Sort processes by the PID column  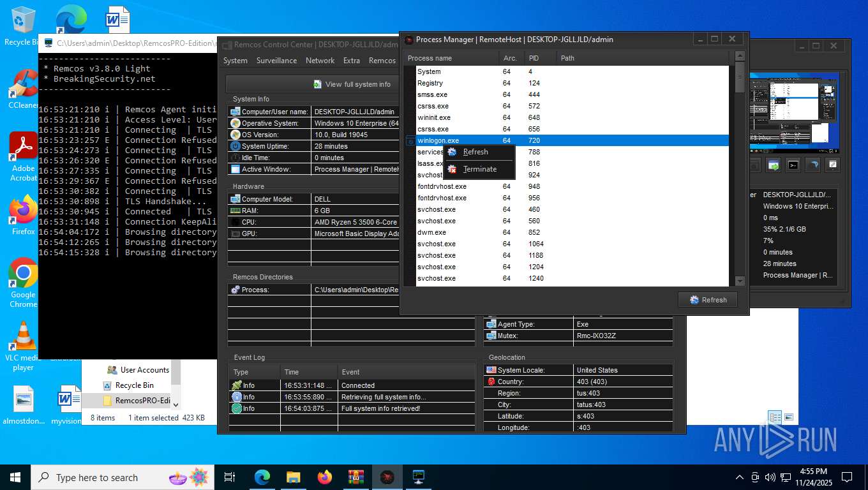point(540,58)
